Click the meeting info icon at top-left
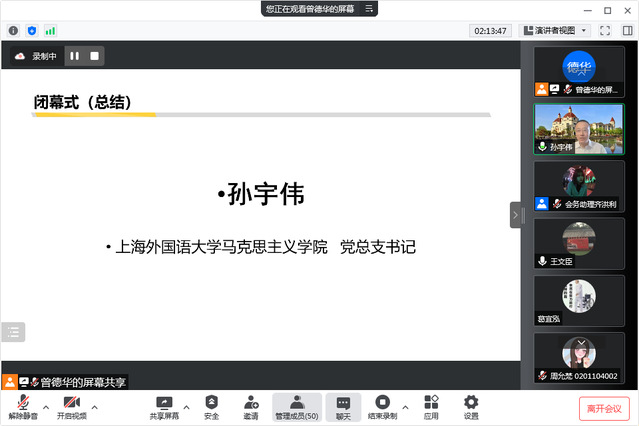This screenshot has height=426, width=639. (x=13, y=31)
